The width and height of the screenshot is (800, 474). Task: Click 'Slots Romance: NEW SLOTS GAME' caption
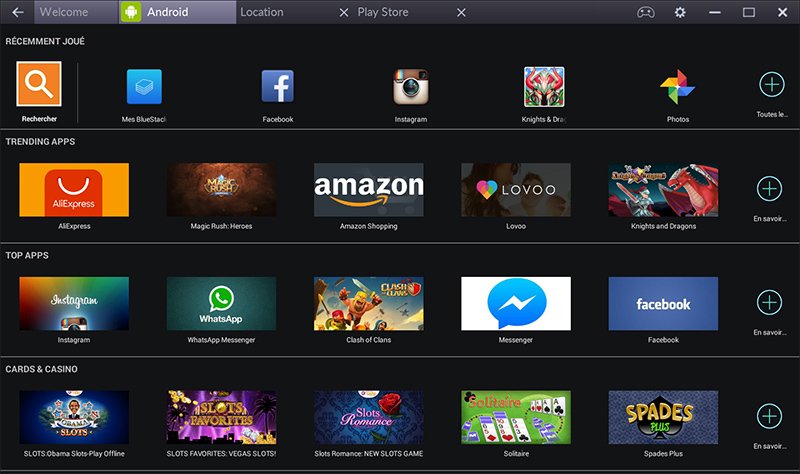[368, 454]
